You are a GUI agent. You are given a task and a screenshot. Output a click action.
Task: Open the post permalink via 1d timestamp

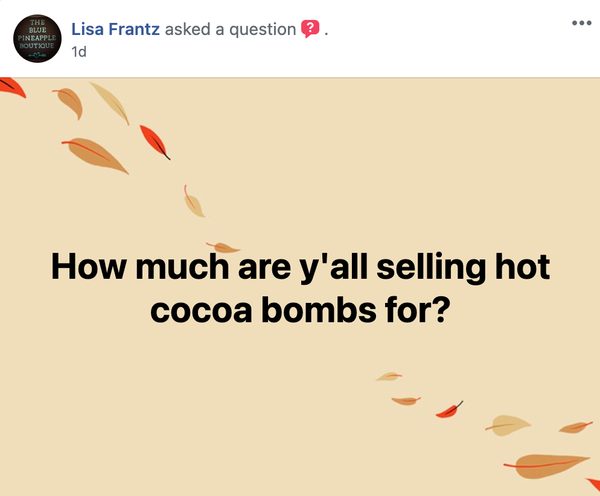79,52
